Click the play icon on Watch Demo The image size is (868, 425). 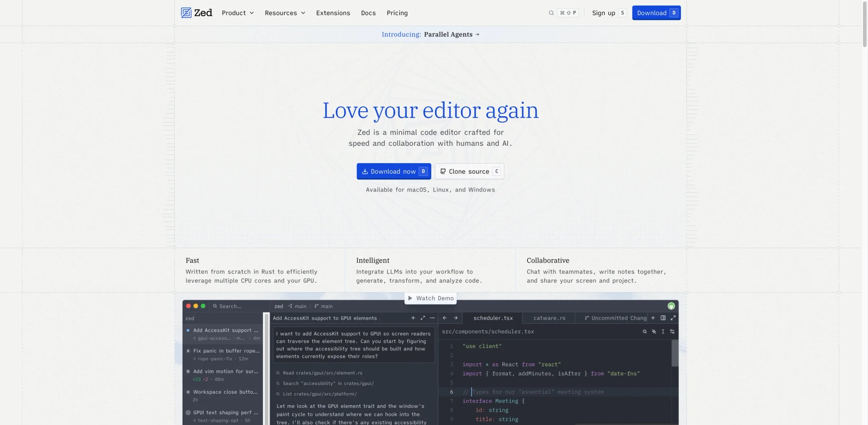(x=410, y=298)
